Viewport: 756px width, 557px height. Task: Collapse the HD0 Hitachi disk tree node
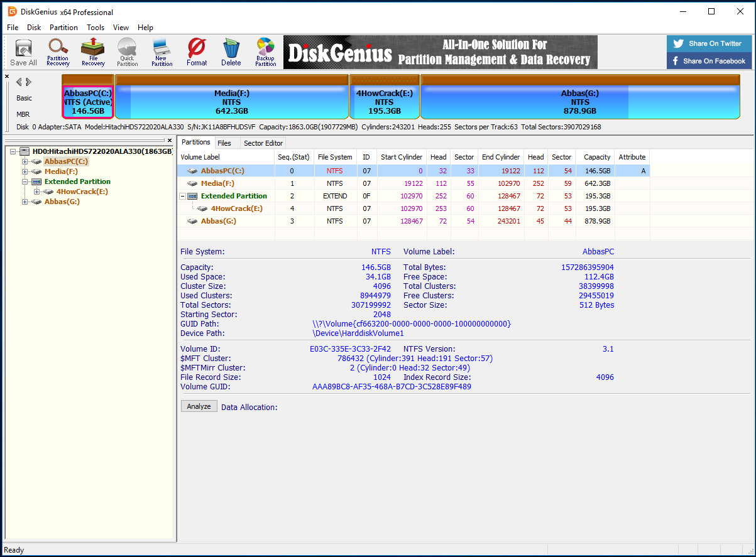tap(14, 151)
